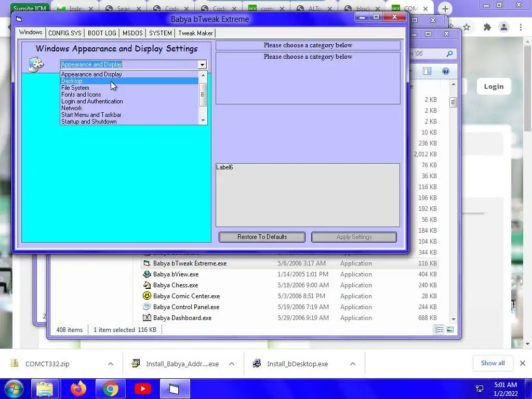Click the Chrome taskbar icon
Image resolution: width=532 pixels, height=399 pixels.
tap(111, 389)
